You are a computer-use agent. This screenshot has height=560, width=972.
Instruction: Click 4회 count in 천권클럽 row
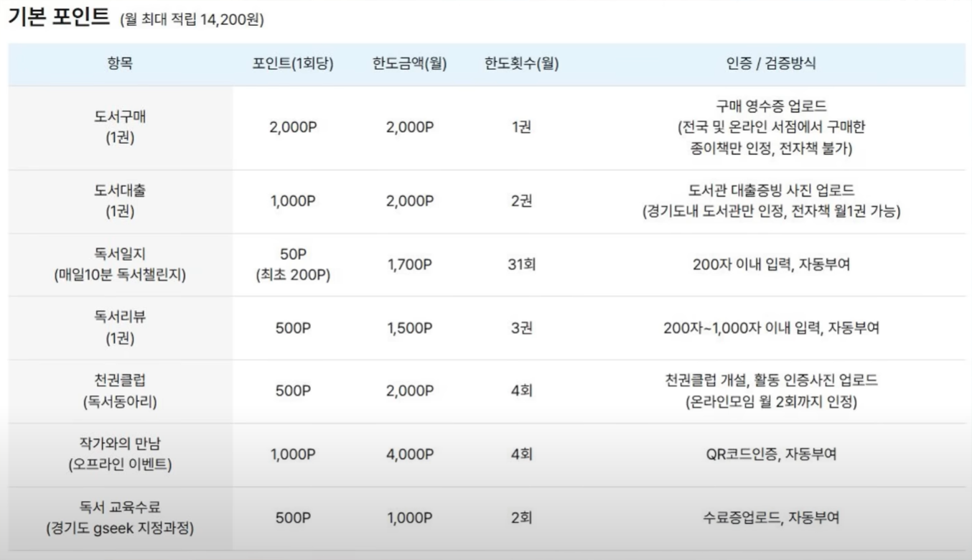[522, 391]
